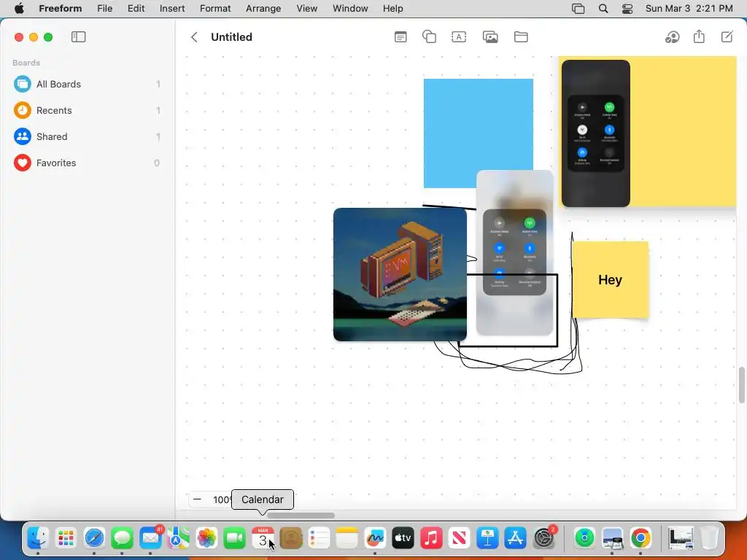Select the retro computer pixel art image
Viewport: 747px width, 560px height.
400,274
